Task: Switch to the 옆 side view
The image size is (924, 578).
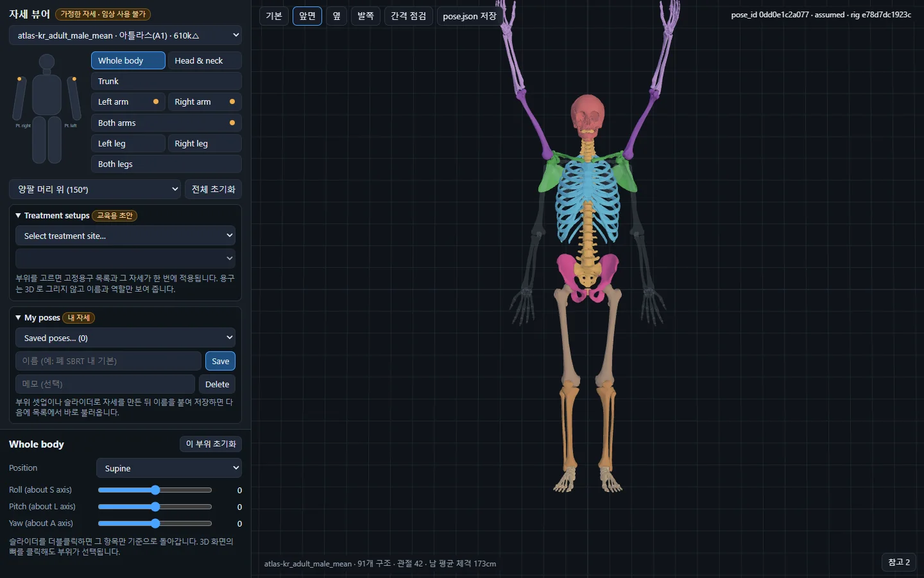Action: (x=336, y=16)
